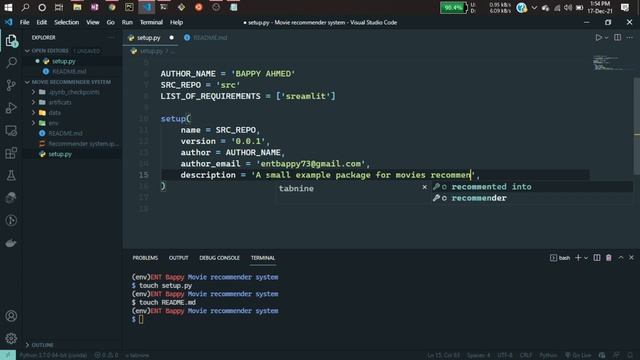
Task: Switch to the Output panel tab
Action: point(178,258)
